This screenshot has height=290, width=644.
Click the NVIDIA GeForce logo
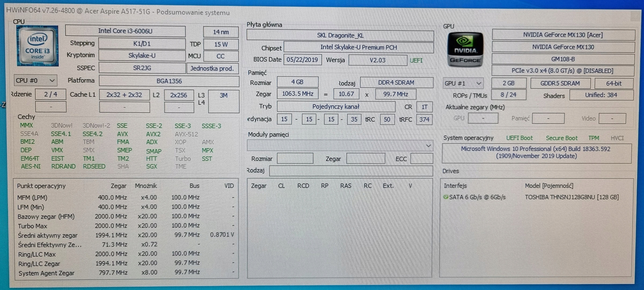(x=465, y=50)
